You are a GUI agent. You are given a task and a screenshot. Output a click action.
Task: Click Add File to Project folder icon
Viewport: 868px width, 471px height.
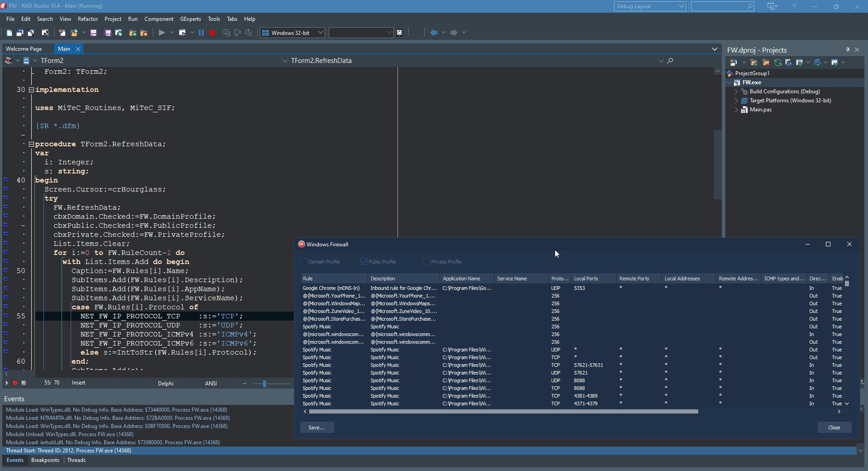(133, 33)
